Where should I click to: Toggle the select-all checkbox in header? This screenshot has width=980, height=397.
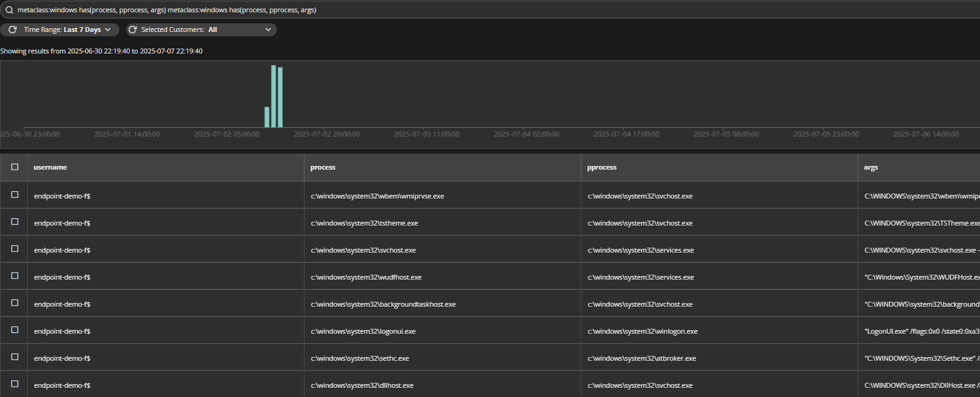[x=15, y=167]
